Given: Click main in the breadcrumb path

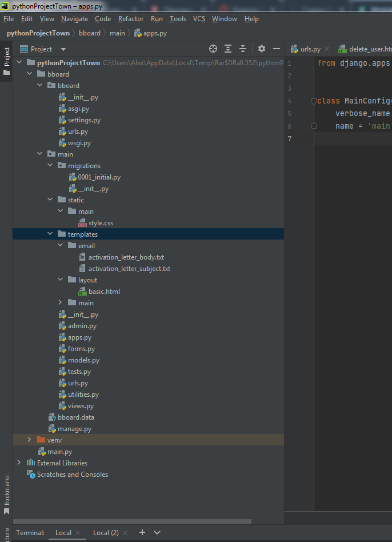Looking at the screenshot, I should click(117, 33).
